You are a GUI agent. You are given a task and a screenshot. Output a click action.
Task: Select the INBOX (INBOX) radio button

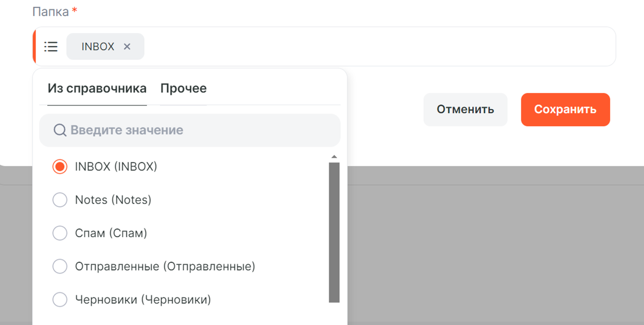(x=60, y=167)
